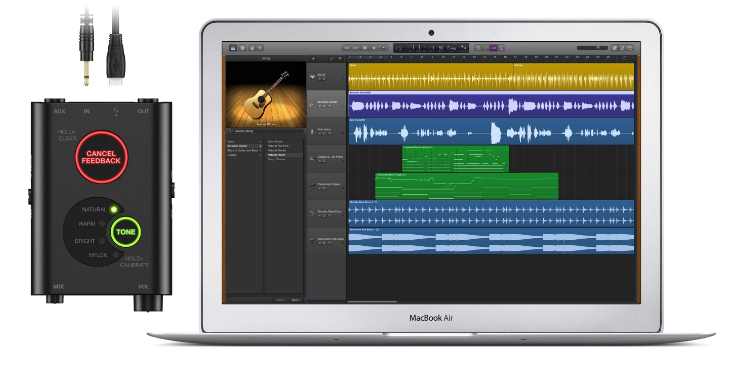Add a new track with plus button
This screenshot has height=375, width=746.
click(313, 59)
